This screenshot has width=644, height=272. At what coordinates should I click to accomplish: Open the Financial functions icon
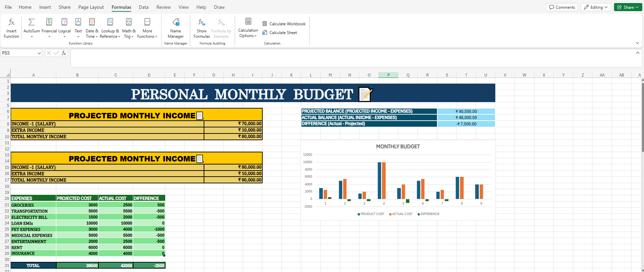click(x=49, y=22)
